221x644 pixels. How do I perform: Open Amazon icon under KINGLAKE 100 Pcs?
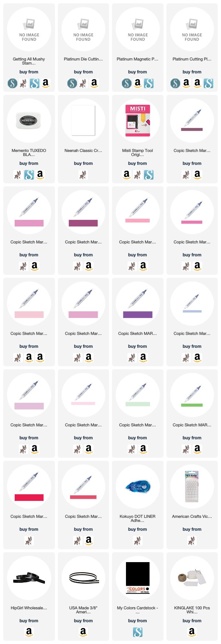click(x=192, y=632)
